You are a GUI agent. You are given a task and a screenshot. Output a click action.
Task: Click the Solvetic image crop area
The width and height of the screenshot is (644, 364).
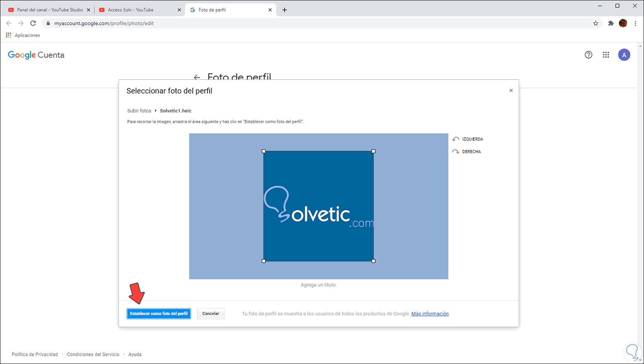pos(319,206)
